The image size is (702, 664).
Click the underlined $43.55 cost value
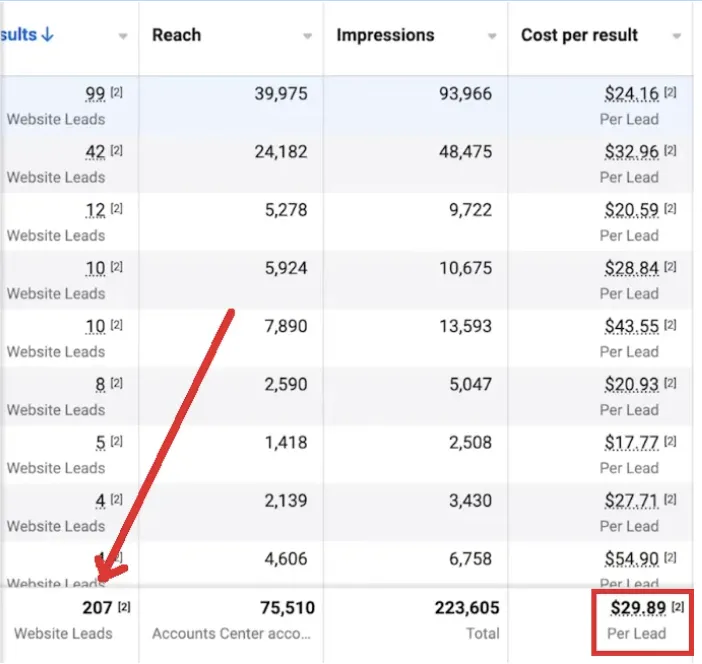click(631, 326)
